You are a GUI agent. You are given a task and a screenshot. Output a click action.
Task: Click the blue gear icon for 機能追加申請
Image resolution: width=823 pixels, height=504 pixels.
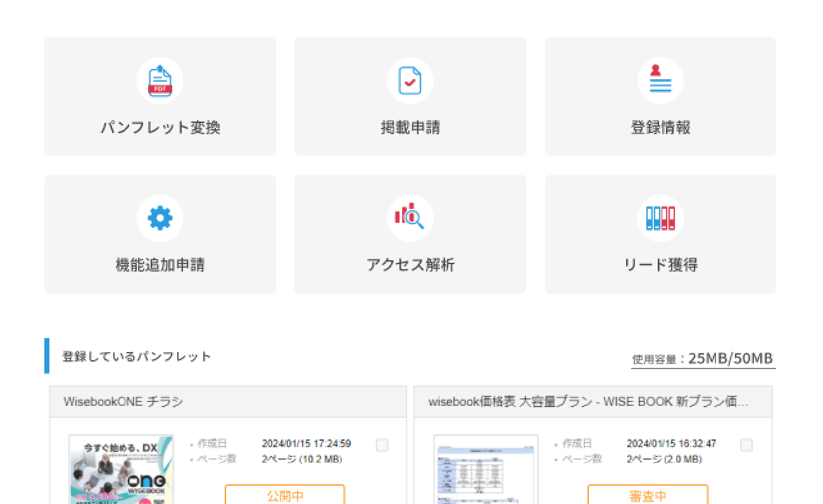pyautogui.click(x=160, y=218)
